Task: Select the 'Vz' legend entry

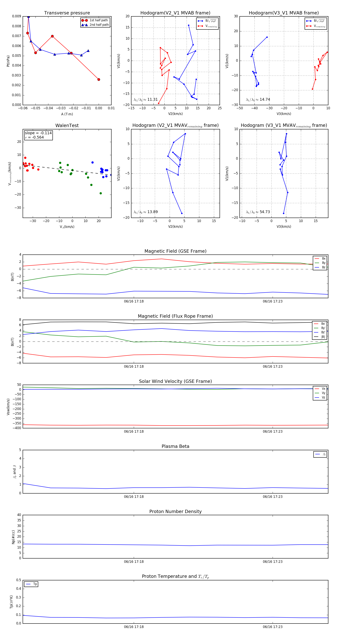Action: pyautogui.click(x=320, y=398)
